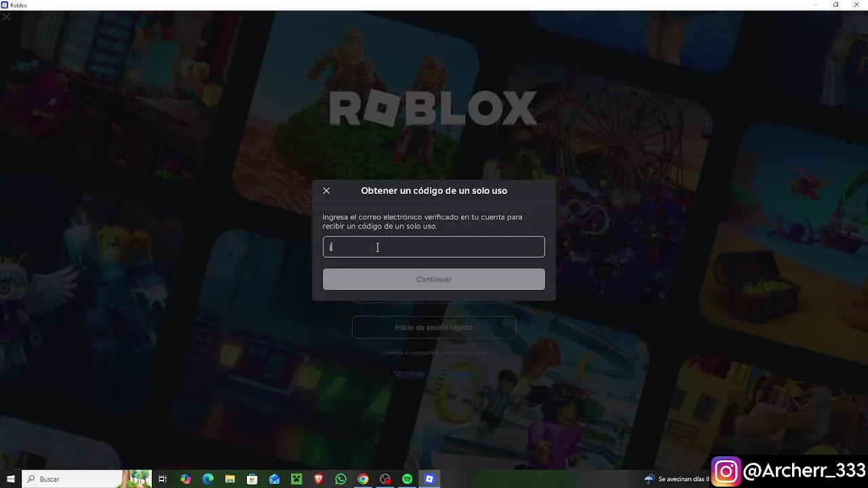Click the active Roblox taskbar icon
868x488 pixels.
(429, 479)
